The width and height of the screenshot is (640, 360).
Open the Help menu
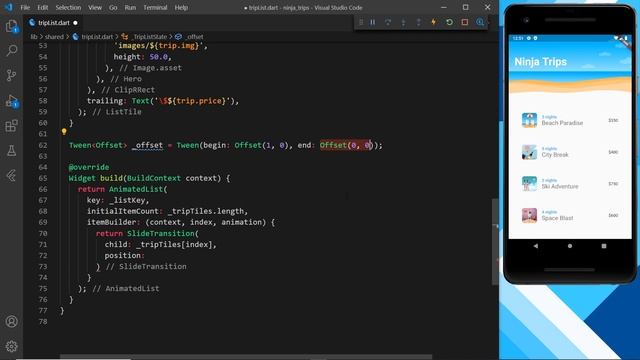181,7
